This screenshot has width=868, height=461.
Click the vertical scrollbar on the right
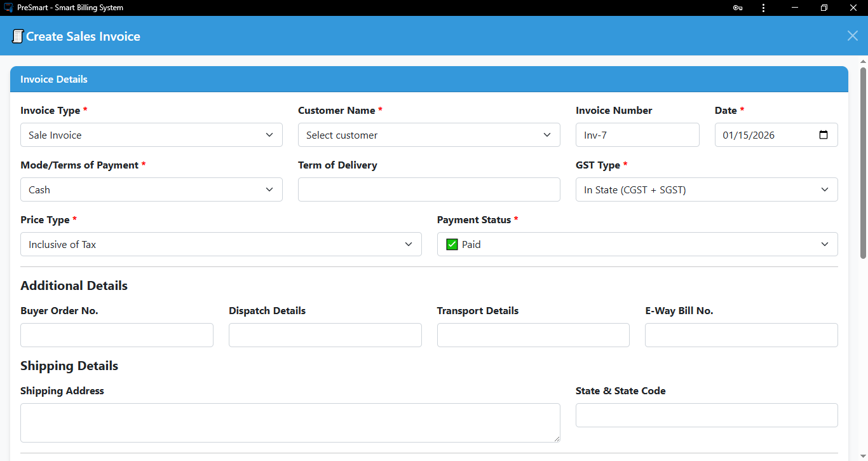coord(863,159)
